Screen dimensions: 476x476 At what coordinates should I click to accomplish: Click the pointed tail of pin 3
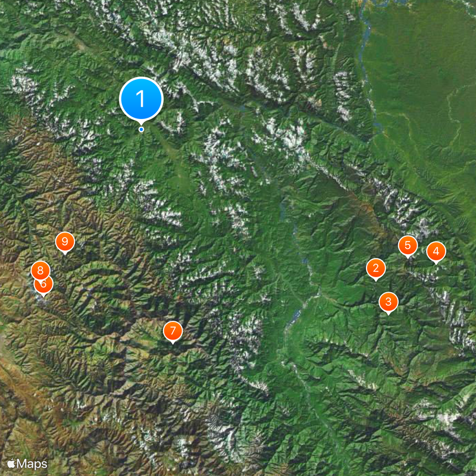[x=389, y=313]
